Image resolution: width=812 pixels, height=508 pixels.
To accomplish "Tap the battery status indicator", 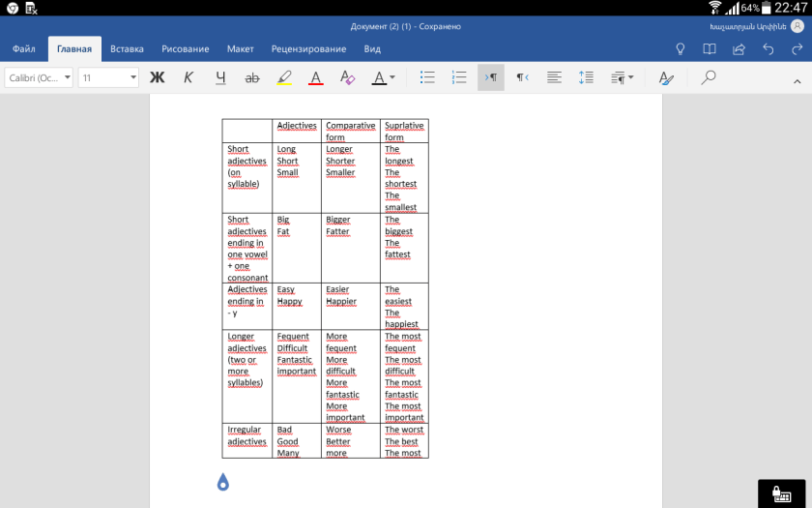I will click(767, 8).
